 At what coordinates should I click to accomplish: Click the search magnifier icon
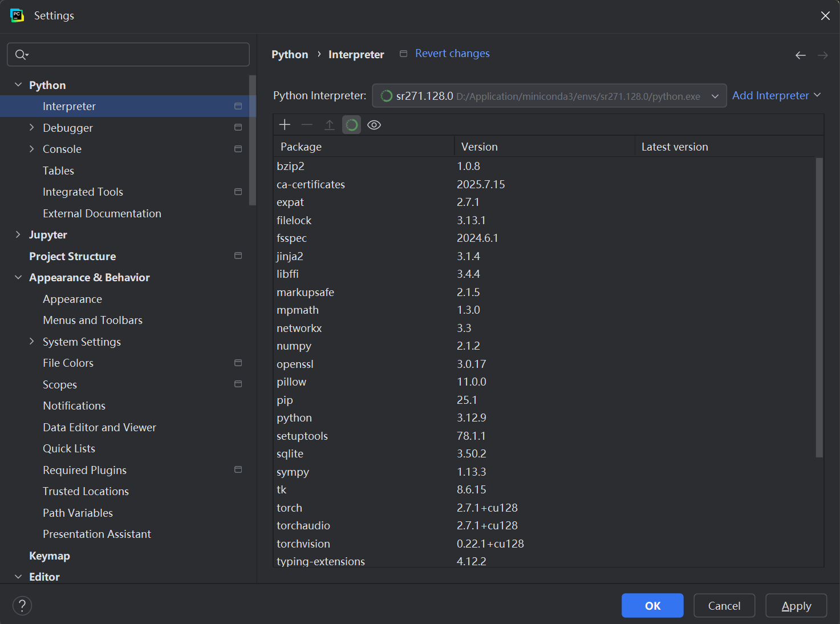click(x=22, y=55)
